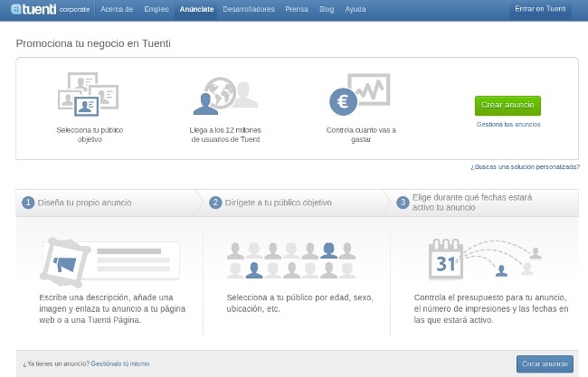
Task: Click the step 2 number badge
Action: coord(215,203)
